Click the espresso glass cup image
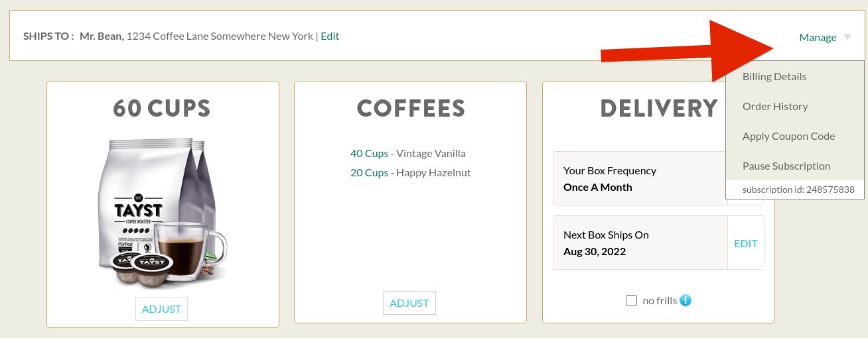The height and width of the screenshot is (338, 868). coord(189,249)
